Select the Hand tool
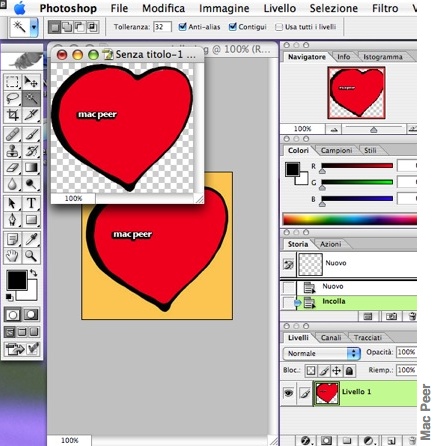Image resolution: width=433 pixels, height=446 pixels. (13, 256)
